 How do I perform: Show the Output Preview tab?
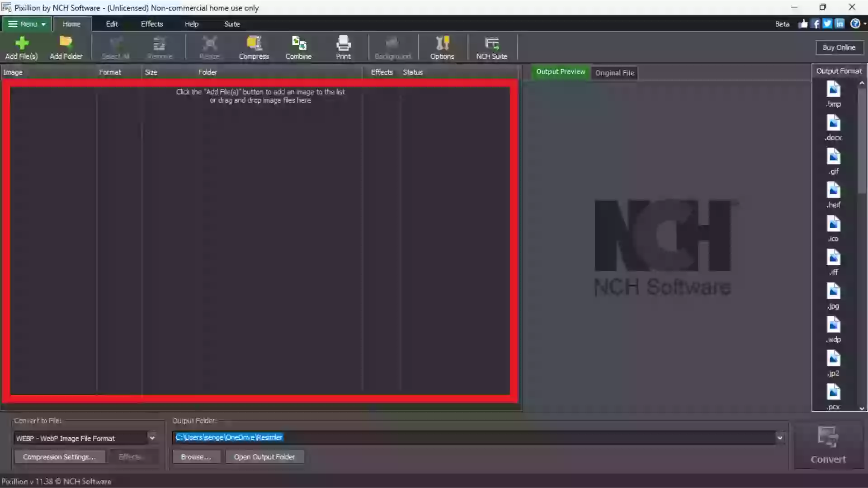click(x=561, y=72)
